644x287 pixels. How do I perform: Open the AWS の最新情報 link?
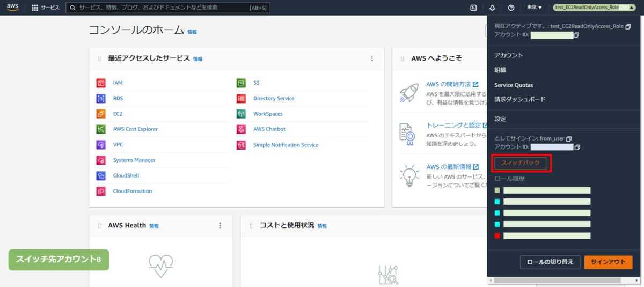pyautogui.click(x=452, y=167)
